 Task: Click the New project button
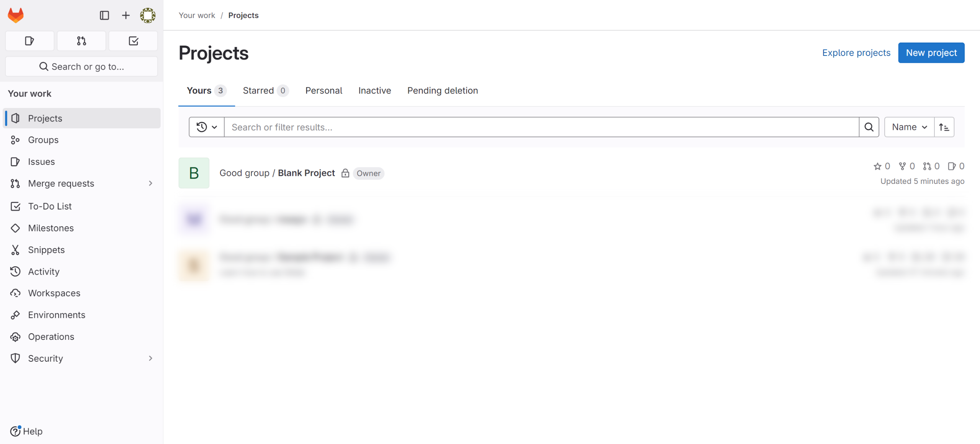931,53
